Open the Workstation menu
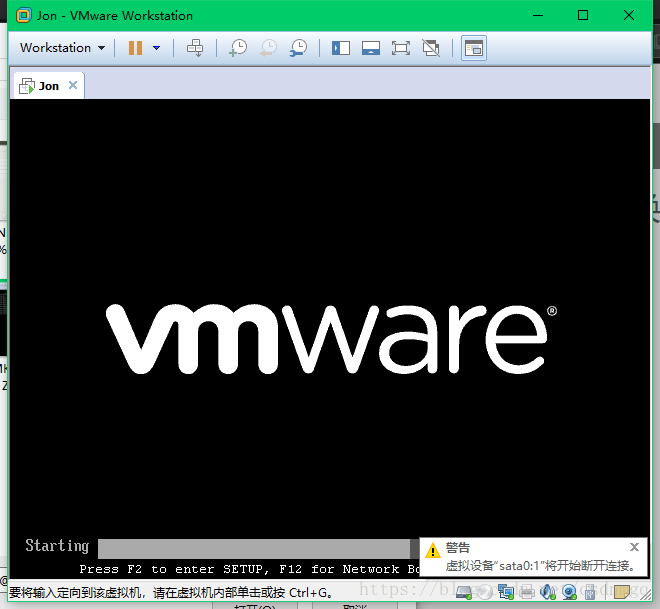This screenshot has height=609, width=660. (x=62, y=48)
